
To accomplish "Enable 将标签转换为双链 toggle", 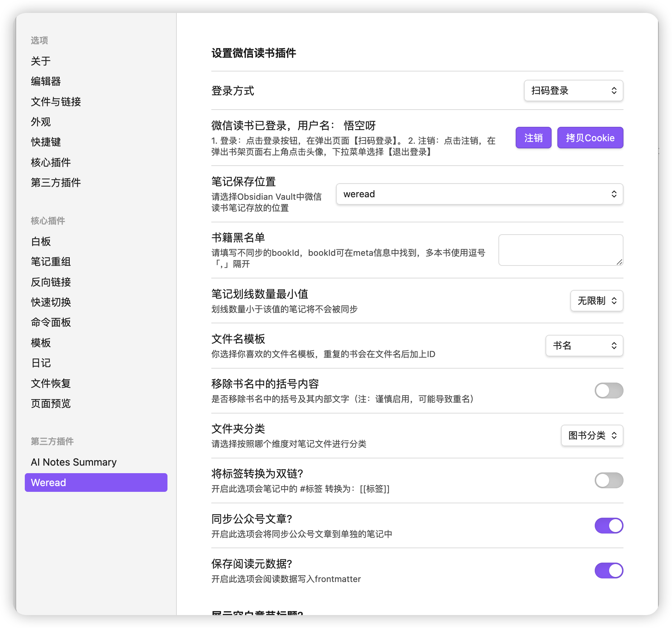I will coord(608,480).
